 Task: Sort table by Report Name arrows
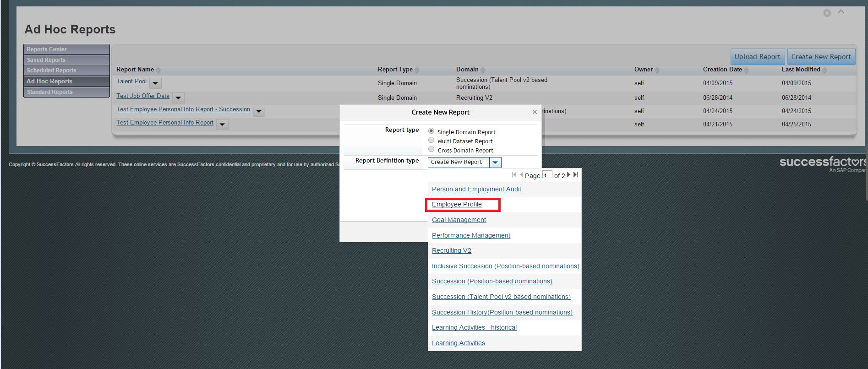158,70
